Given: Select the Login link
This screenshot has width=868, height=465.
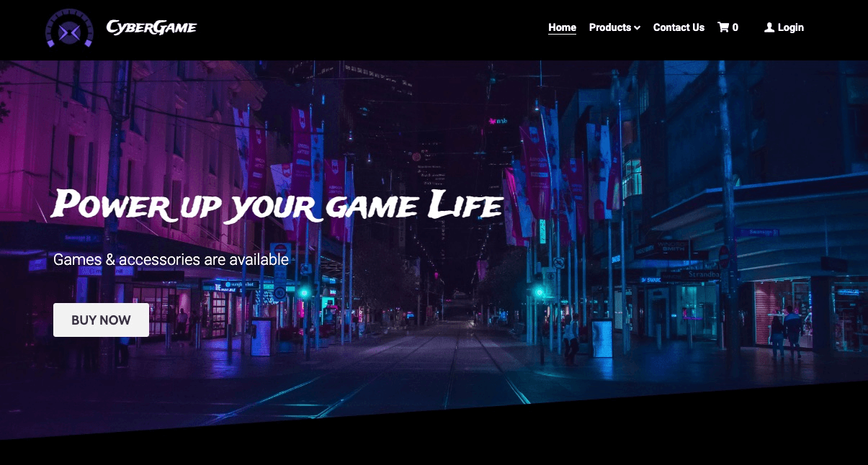Looking at the screenshot, I should click(789, 27).
